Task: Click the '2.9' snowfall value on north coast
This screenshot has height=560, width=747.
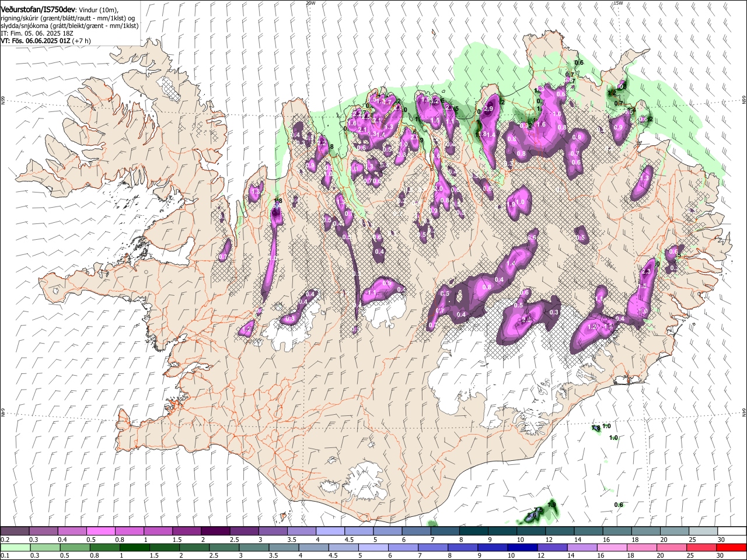Action: click(x=489, y=108)
